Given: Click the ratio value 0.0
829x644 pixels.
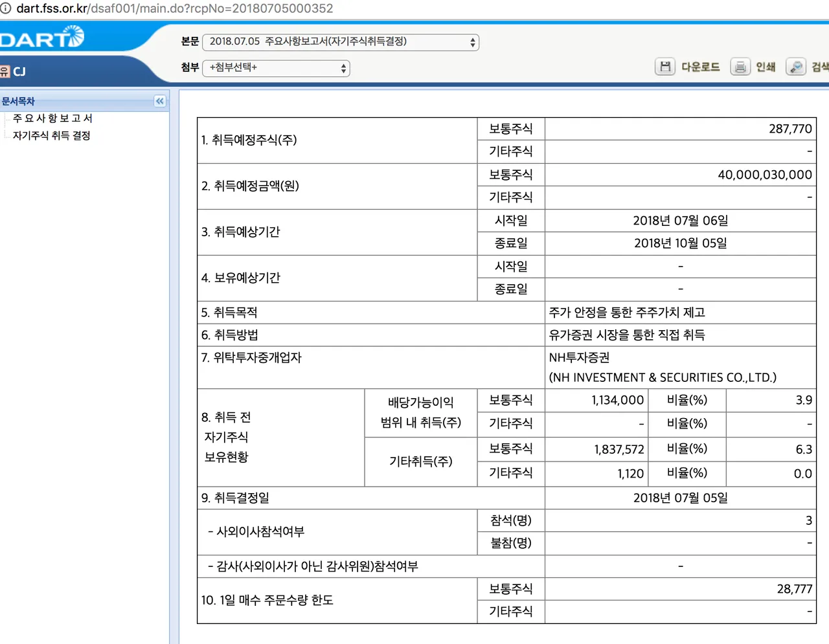Looking at the screenshot, I should point(803,474).
